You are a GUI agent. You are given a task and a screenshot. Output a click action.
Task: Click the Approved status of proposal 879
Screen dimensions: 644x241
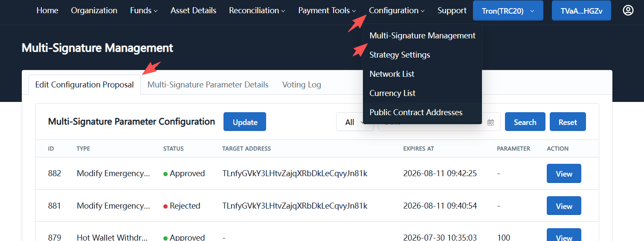(x=184, y=237)
